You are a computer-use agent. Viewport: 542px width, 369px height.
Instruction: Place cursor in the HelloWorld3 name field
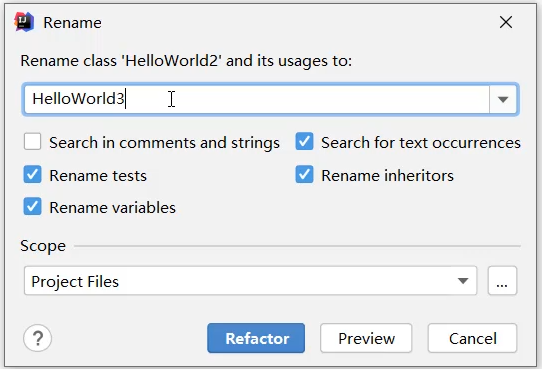(x=256, y=100)
